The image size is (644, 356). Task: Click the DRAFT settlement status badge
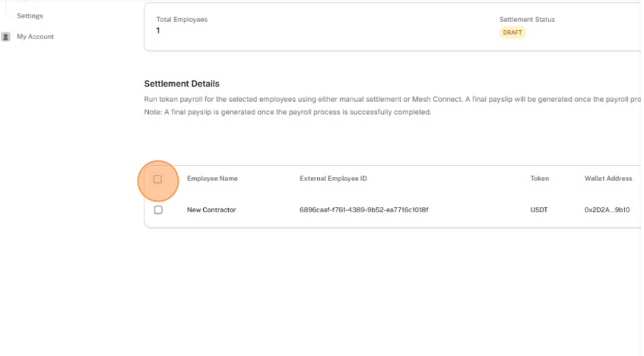pyautogui.click(x=512, y=33)
